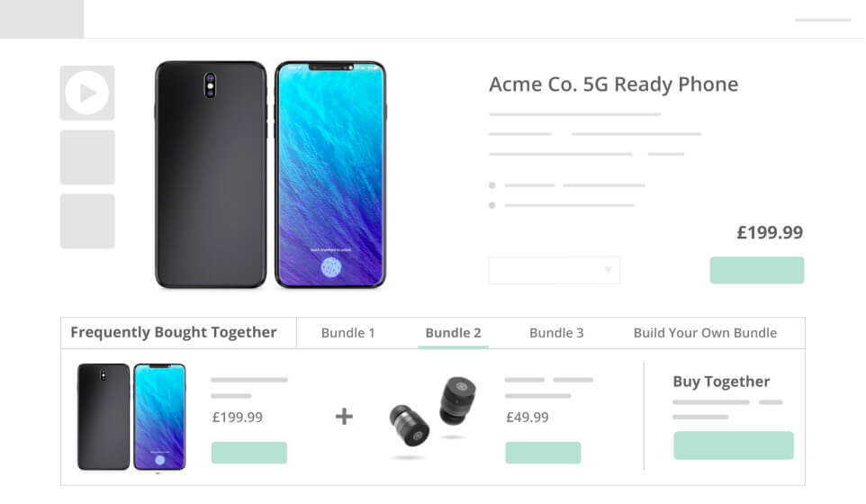Play the product video thumbnail
866x504 pixels.
[x=87, y=93]
